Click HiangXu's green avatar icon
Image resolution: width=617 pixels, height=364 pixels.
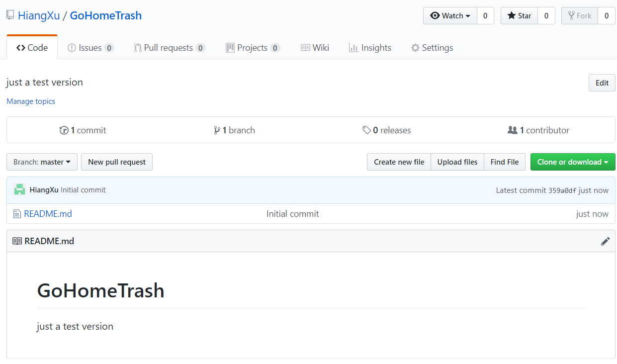coord(20,190)
